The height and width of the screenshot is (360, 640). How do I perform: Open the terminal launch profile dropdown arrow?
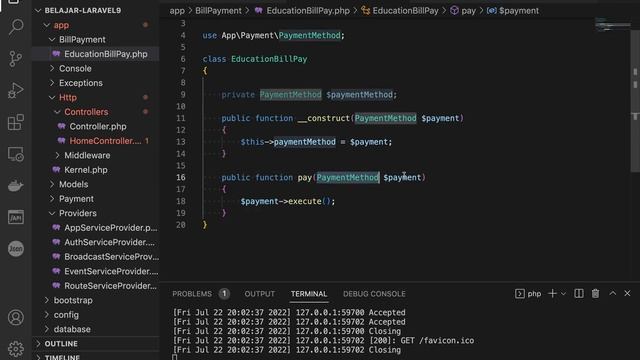tap(563, 293)
